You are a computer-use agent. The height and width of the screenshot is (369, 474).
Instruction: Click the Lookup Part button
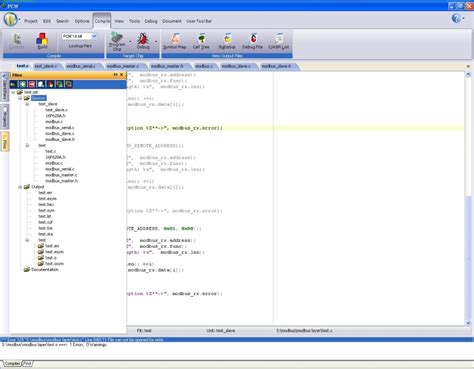coord(80,46)
